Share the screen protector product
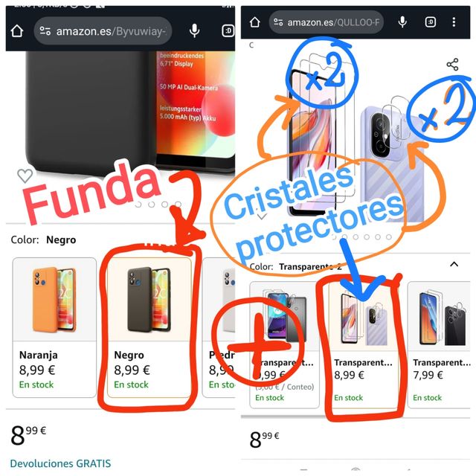 [452, 65]
